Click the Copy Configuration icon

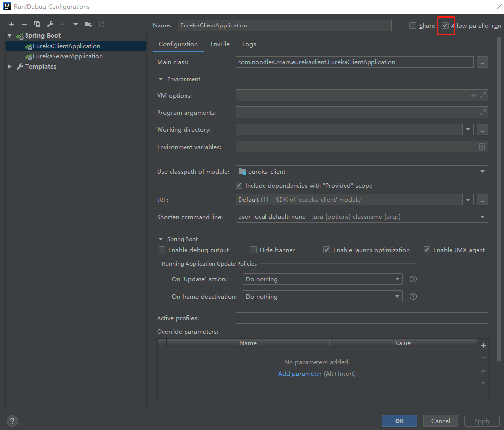[x=37, y=24]
